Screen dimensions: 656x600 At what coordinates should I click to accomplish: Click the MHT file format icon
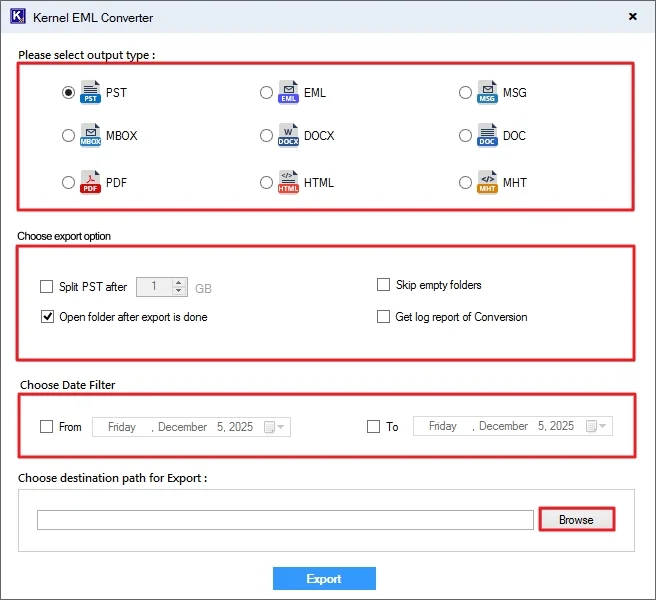tap(487, 182)
